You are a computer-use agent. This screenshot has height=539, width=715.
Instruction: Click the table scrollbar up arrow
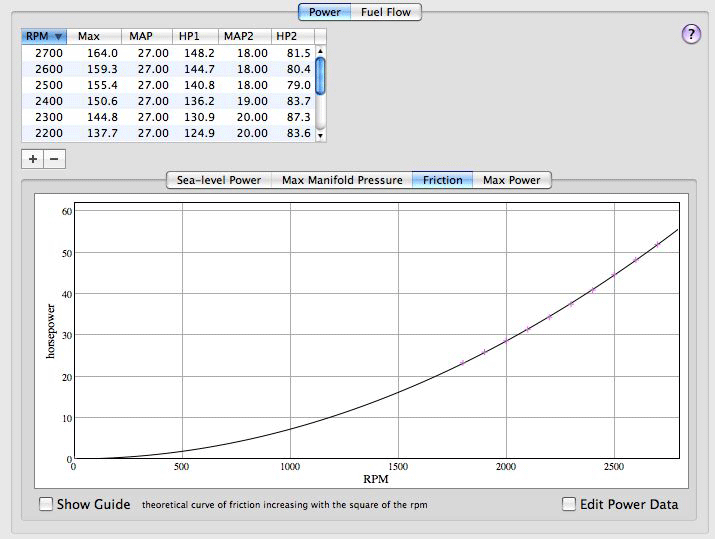tap(321, 51)
